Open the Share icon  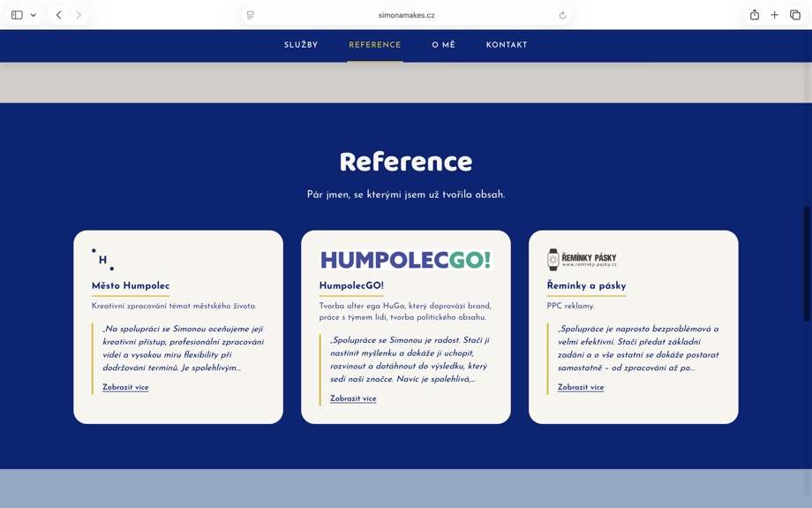755,14
